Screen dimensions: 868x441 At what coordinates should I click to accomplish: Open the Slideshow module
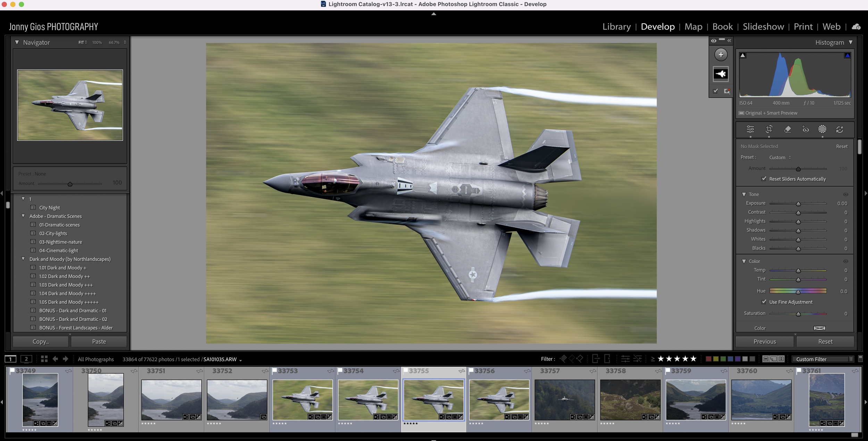[763, 27]
